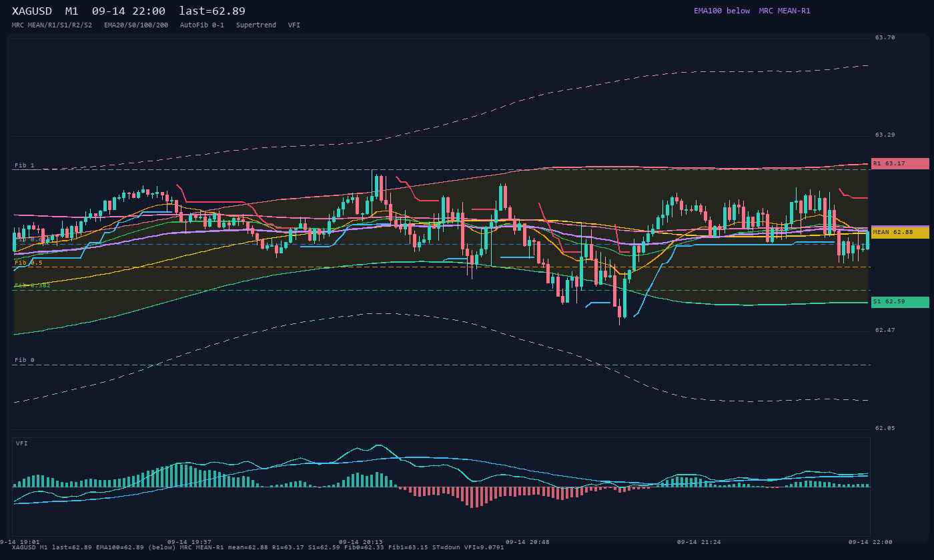
Task: Click the R1 63.17 price label
Action: 900,163
